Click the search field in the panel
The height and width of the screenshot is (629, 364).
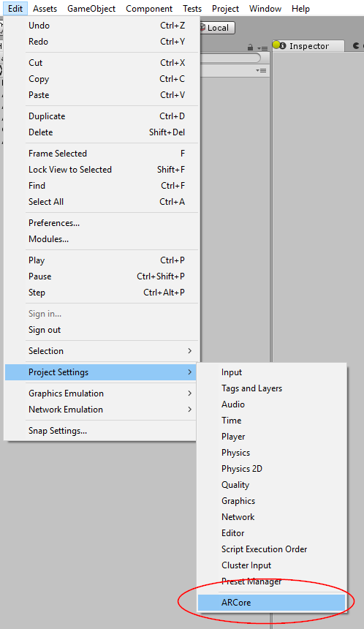point(230,59)
